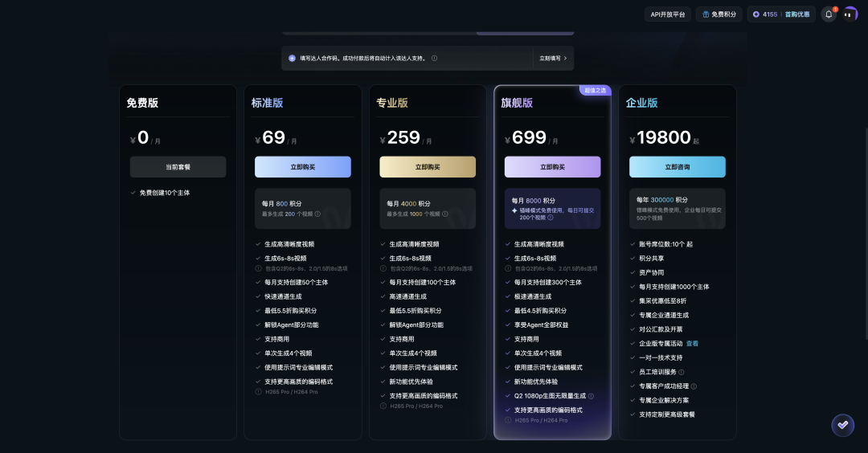
Task: Click 立即咨询 for the 企业版 plan
Action: [x=677, y=167]
